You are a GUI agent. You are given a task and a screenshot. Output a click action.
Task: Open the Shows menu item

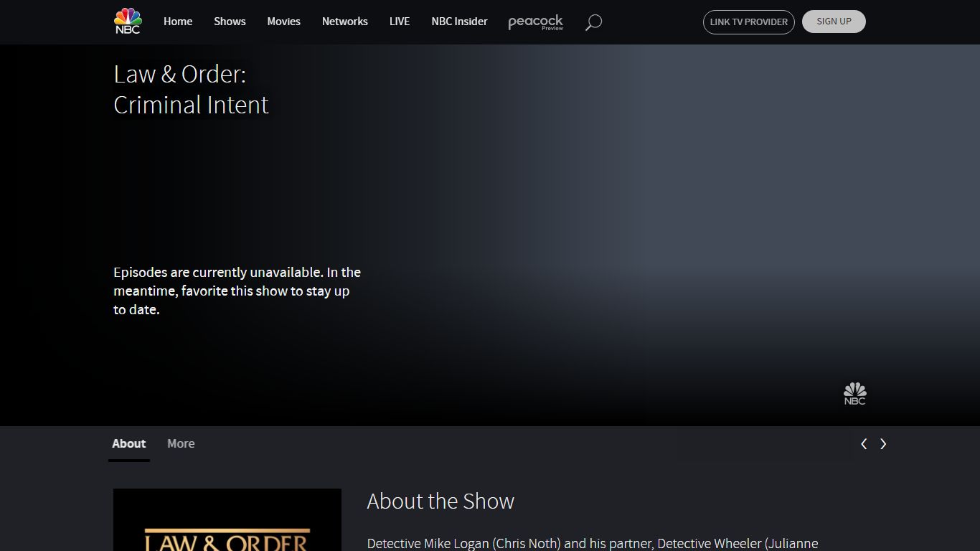(230, 22)
